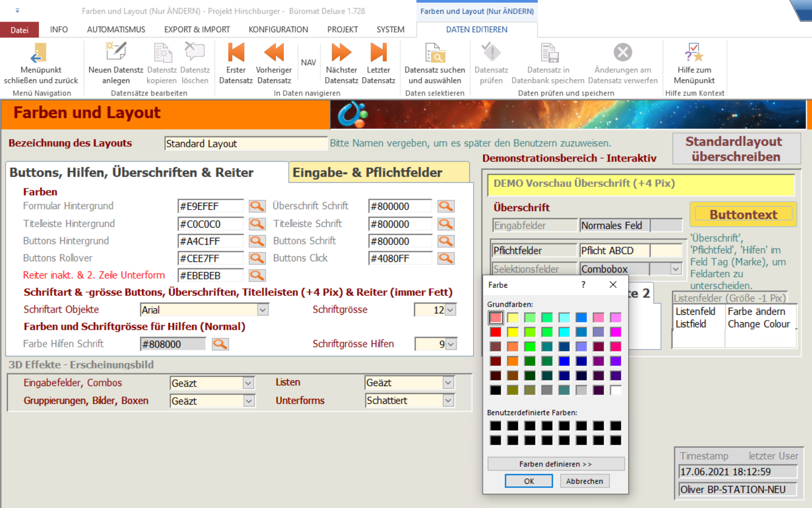
Task: Expand the Unterforms effect dropdown
Action: click(x=448, y=401)
